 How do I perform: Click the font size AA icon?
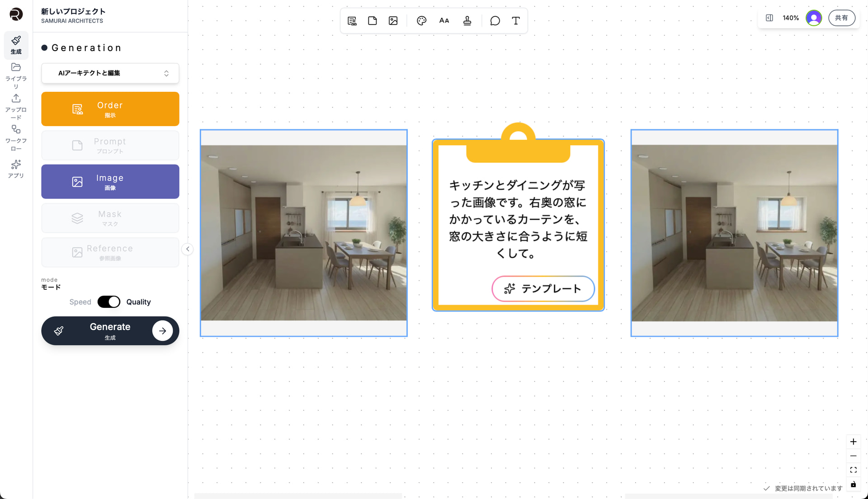click(444, 21)
